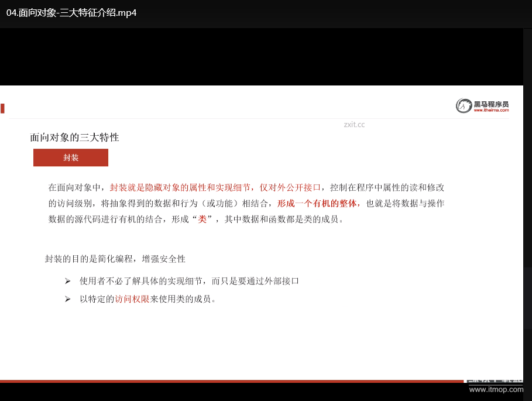Click the www.itheima.com text under the logo

click(491, 110)
